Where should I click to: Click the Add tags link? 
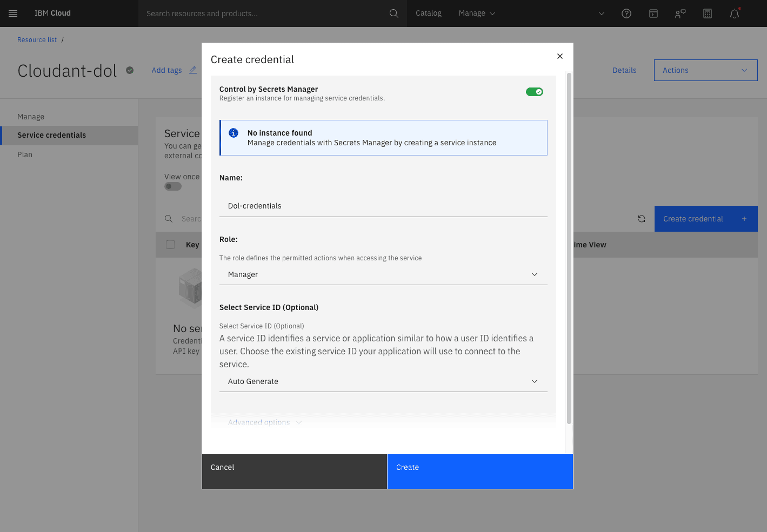(x=166, y=70)
